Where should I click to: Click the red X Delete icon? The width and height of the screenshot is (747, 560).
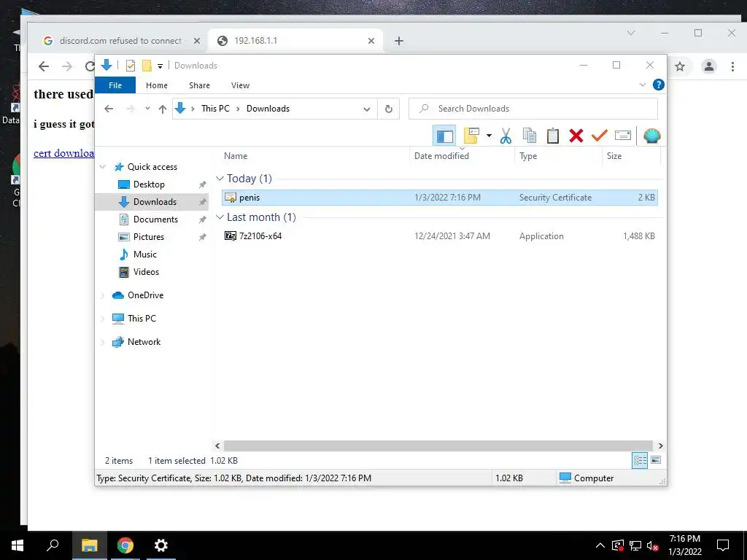pos(576,136)
